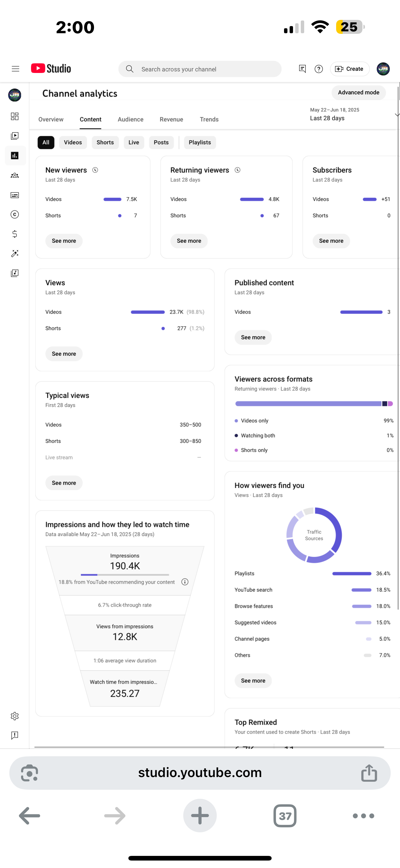Click the Viewers across formats bar
Viewport: 400px width, 868px height.
pyautogui.click(x=314, y=404)
